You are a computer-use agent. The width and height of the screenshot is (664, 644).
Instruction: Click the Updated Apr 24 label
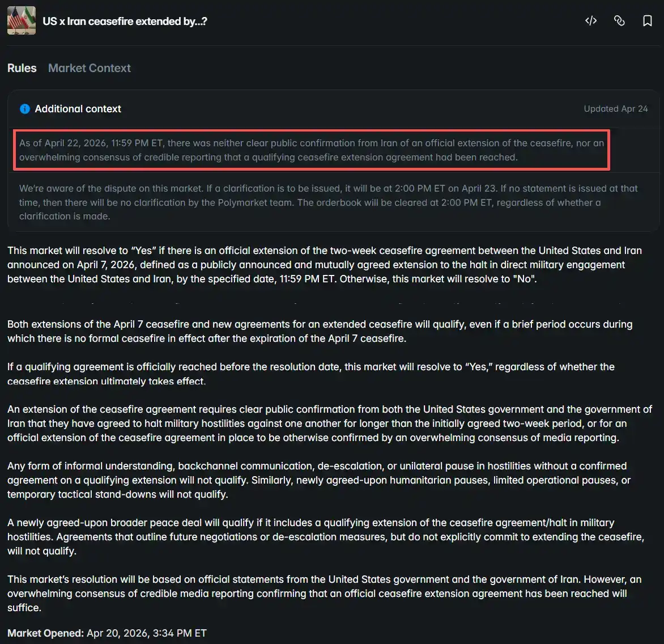616,109
